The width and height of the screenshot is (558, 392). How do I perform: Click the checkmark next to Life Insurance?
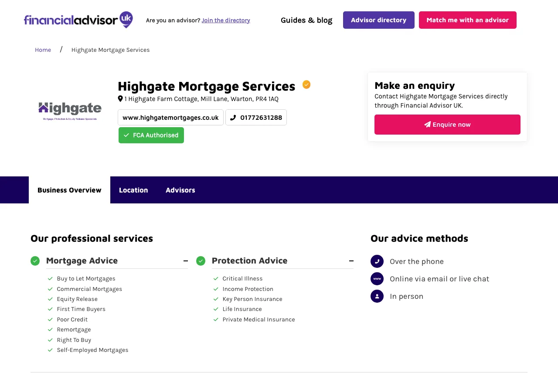pyautogui.click(x=215, y=309)
